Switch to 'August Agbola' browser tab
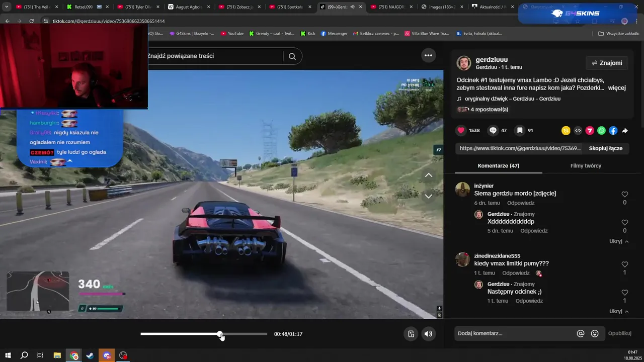The image size is (644, 362). coord(188,7)
